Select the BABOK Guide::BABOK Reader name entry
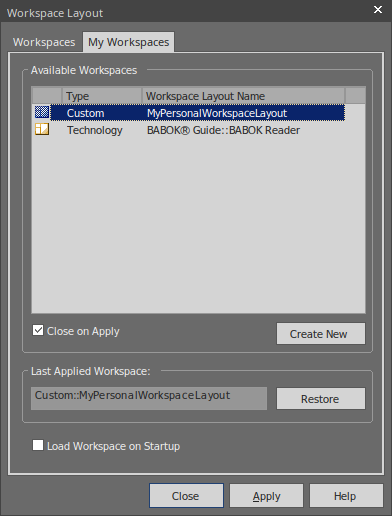 223,130
